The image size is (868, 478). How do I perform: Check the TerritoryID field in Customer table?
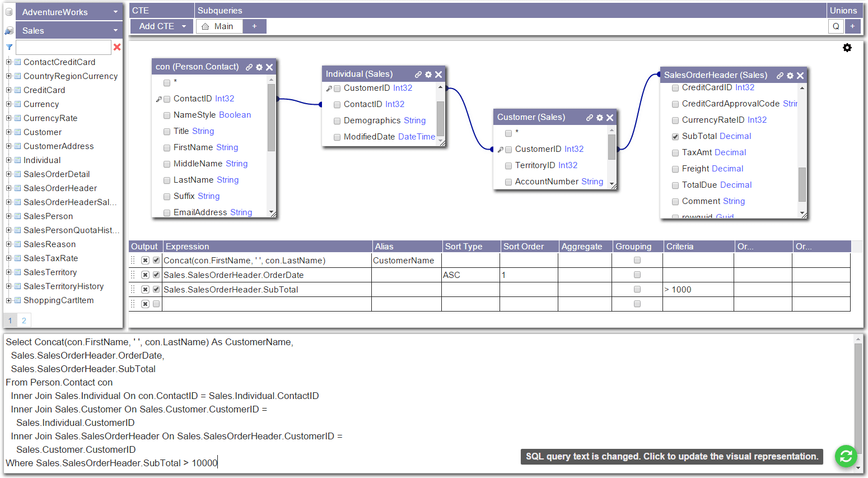tap(508, 166)
